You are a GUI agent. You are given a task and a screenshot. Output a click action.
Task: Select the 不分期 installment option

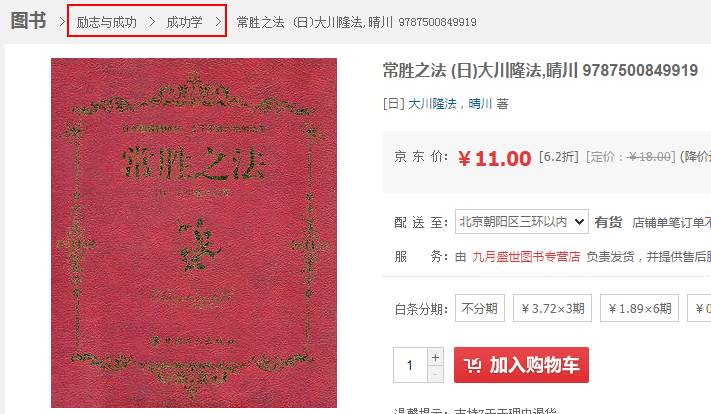coord(480,308)
